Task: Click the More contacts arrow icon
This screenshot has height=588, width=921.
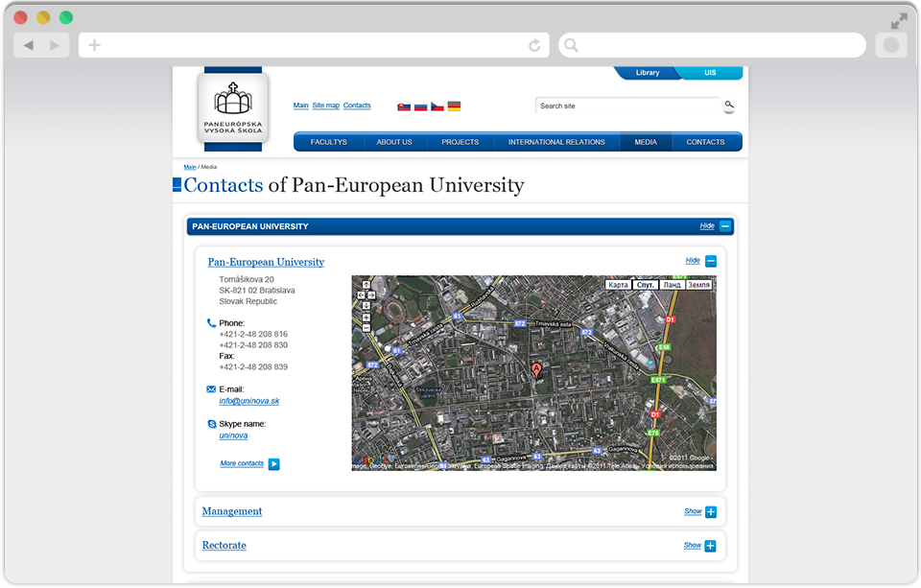Action: [x=274, y=464]
